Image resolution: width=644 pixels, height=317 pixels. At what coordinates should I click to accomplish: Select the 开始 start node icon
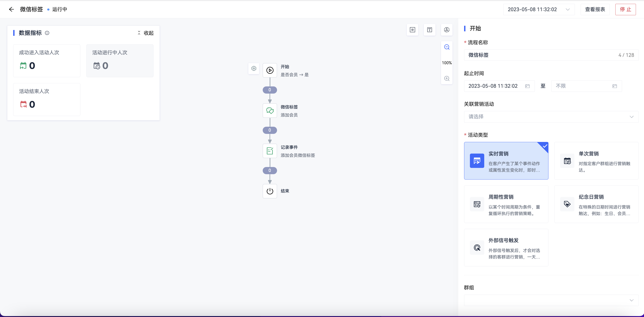(270, 70)
